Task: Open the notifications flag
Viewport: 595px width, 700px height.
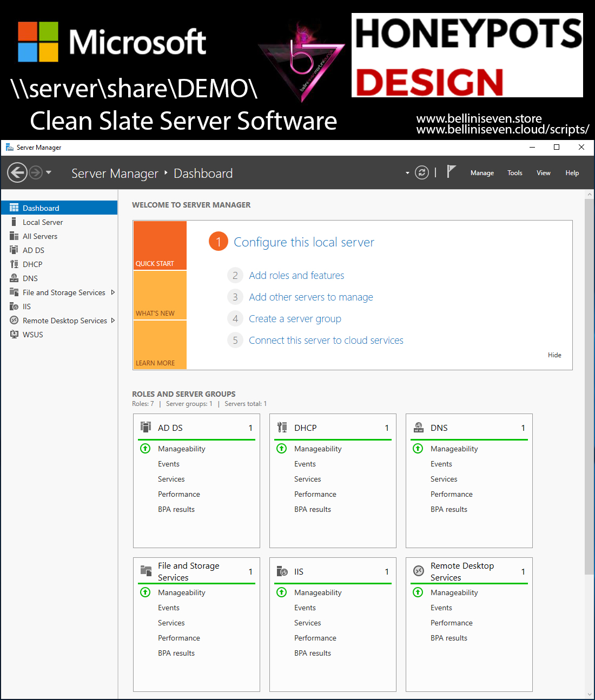Action: (x=451, y=172)
